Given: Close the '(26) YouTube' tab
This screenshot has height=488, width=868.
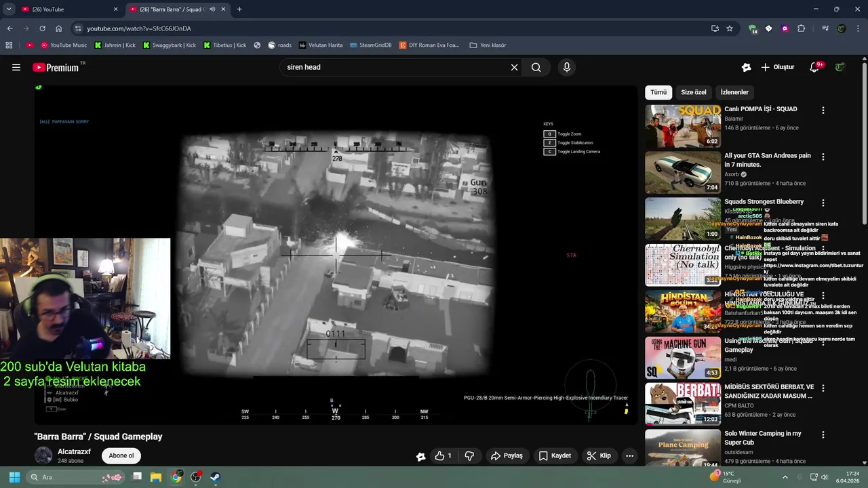Looking at the screenshot, I should tap(115, 9).
